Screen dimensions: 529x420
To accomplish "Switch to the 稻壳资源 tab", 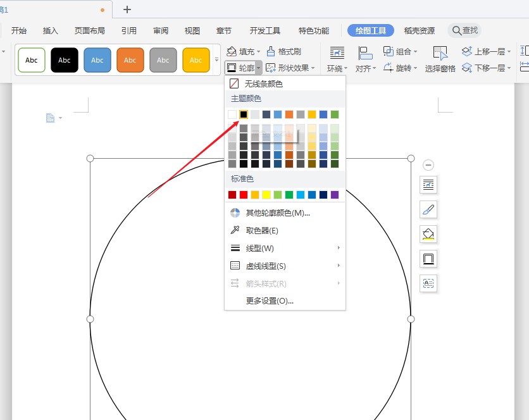I will (x=420, y=31).
